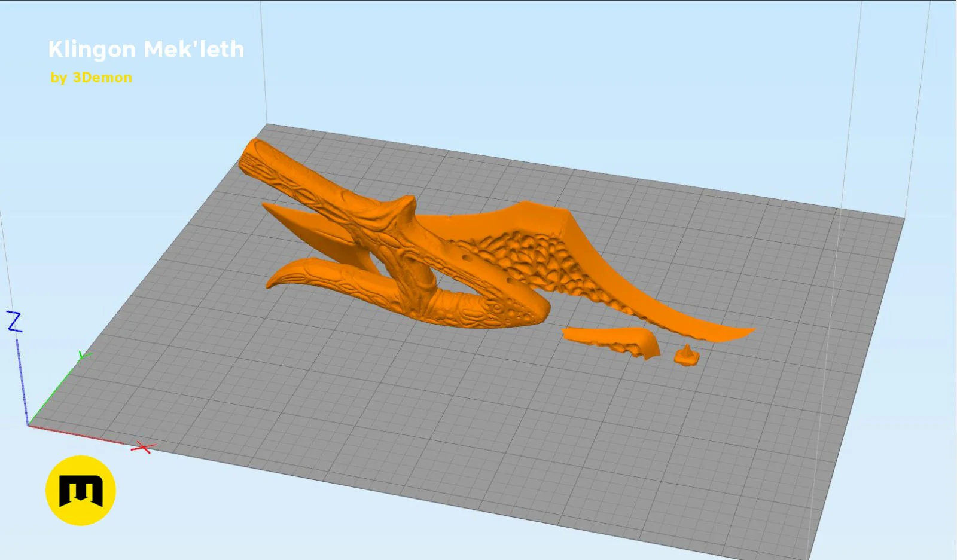Click the blue vertical Z axis line
957x560 pixels.
[22, 380]
